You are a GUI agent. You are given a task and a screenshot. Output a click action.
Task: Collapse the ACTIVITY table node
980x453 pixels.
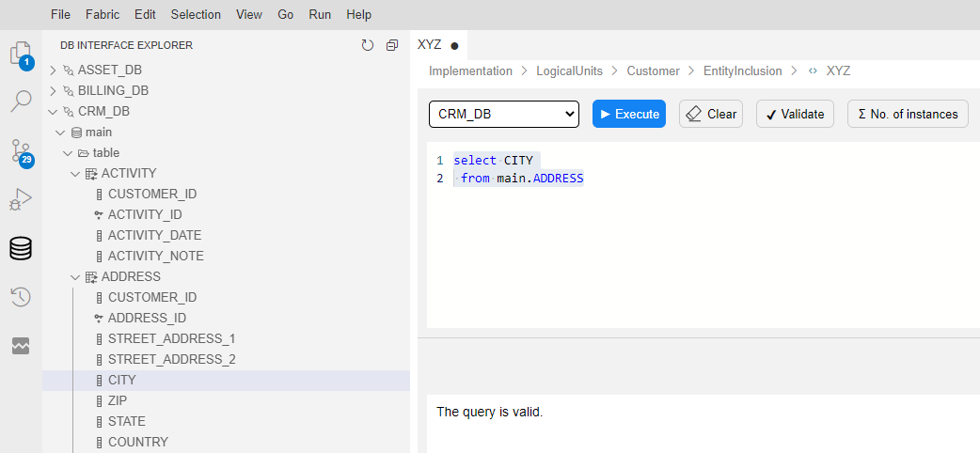pos(76,173)
